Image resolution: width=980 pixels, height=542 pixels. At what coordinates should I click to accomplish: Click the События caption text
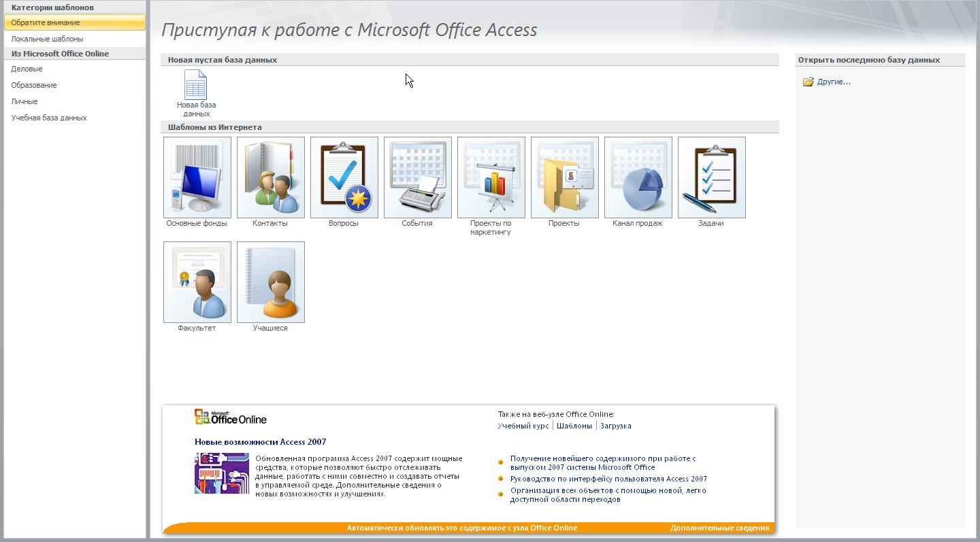(x=417, y=223)
